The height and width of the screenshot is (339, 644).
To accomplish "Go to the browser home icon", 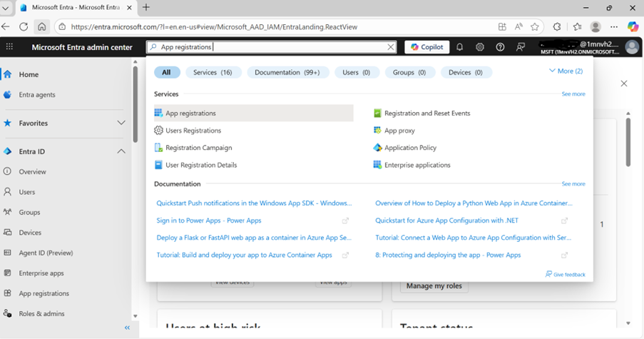I will (x=42, y=26).
